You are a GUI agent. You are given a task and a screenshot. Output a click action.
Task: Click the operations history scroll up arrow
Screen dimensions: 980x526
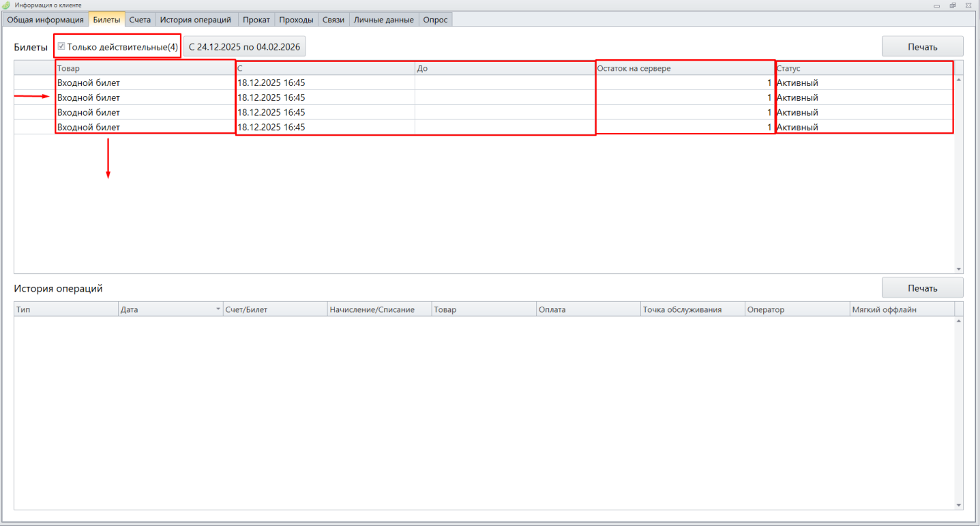tap(959, 322)
